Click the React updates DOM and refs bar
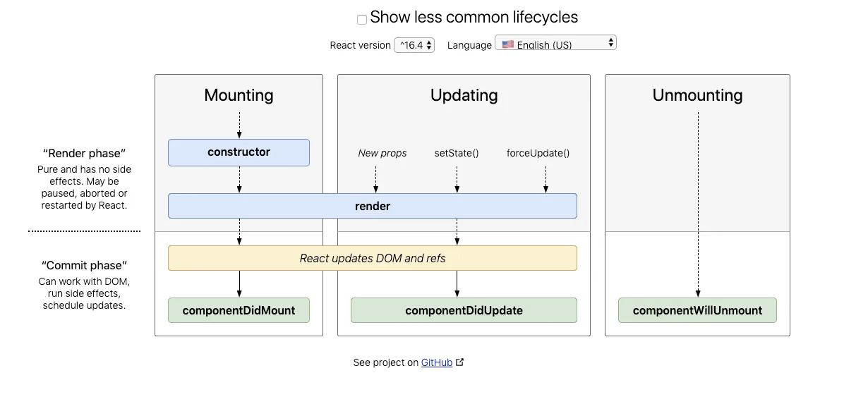 pos(372,258)
